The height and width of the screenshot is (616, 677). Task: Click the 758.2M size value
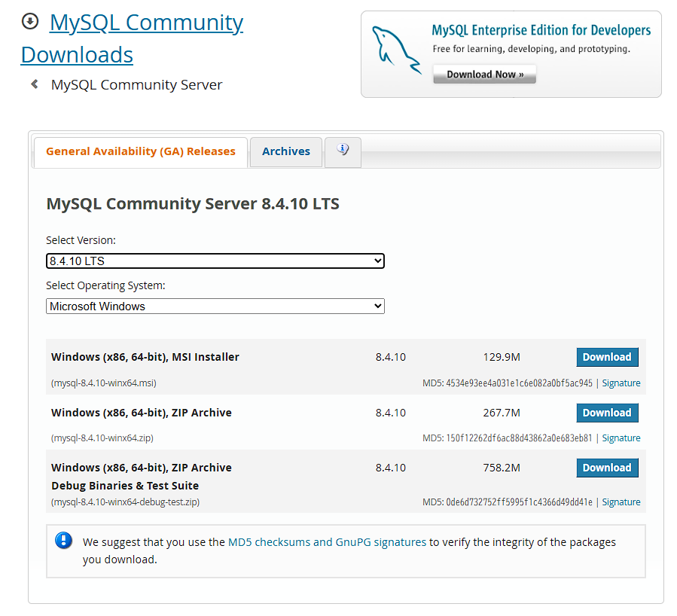[x=502, y=468]
